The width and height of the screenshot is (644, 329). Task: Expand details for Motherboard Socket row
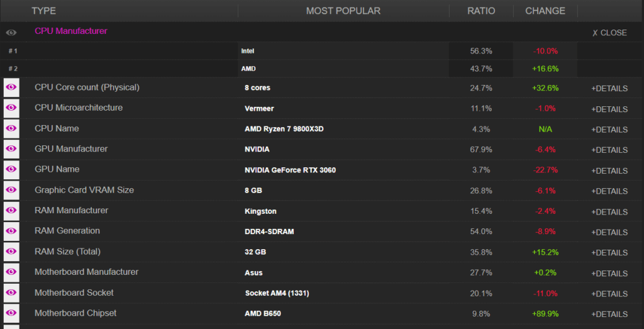609,294
